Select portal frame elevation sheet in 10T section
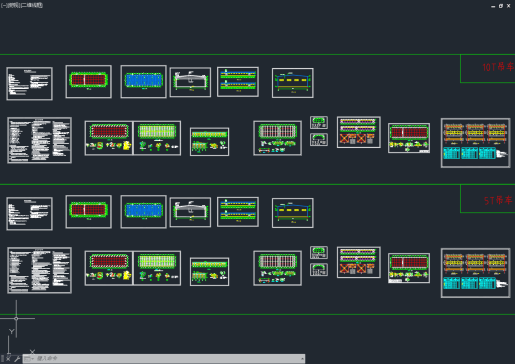Image resolution: width=515 pixels, height=364 pixels. (x=190, y=82)
